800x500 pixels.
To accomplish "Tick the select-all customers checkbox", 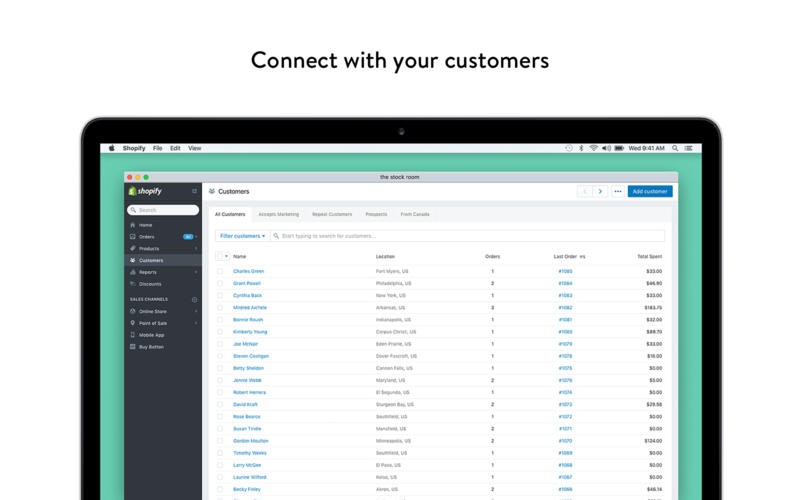I will tap(220, 256).
